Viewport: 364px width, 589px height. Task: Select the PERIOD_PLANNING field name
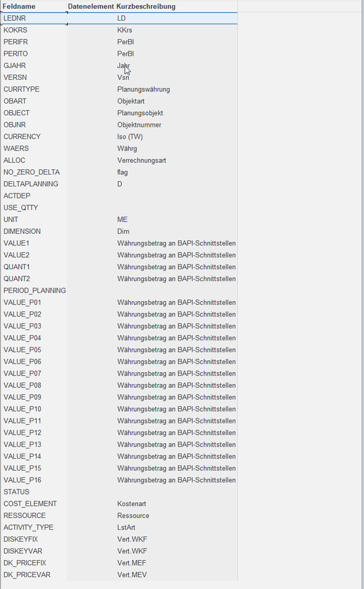click(x=34, y=291)
